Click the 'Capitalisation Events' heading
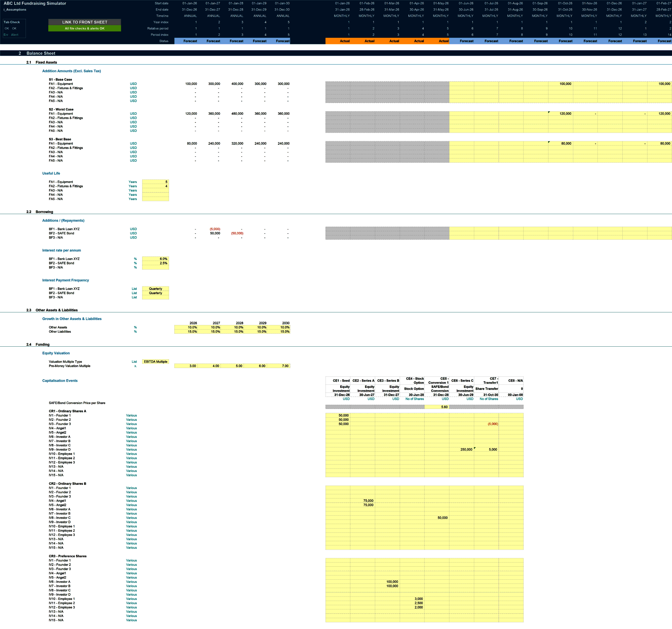The width and height of the screenshot is (672, 629). coord(60,381)
